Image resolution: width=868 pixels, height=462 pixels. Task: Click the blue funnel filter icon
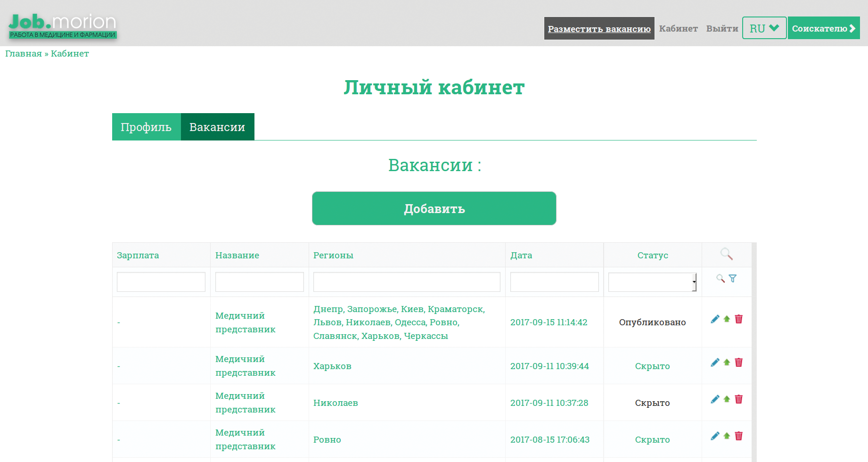coord(732,279)
